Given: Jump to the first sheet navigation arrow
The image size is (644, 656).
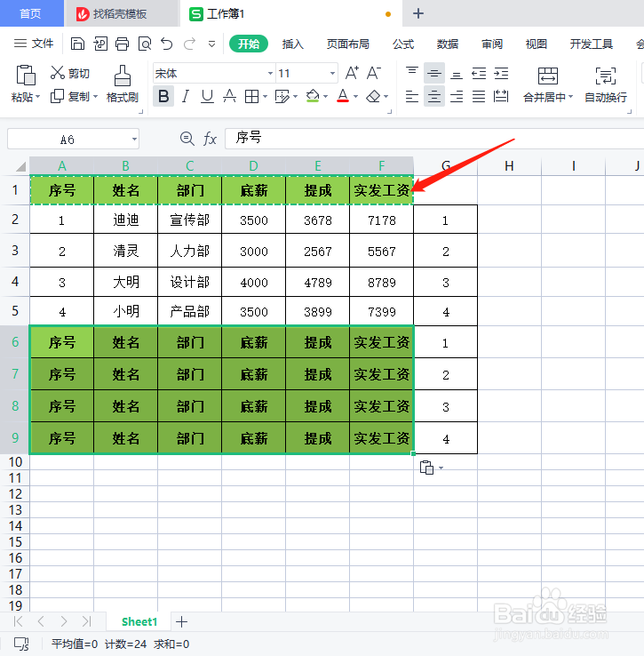Looking at the screenshot, I should 18,621.
